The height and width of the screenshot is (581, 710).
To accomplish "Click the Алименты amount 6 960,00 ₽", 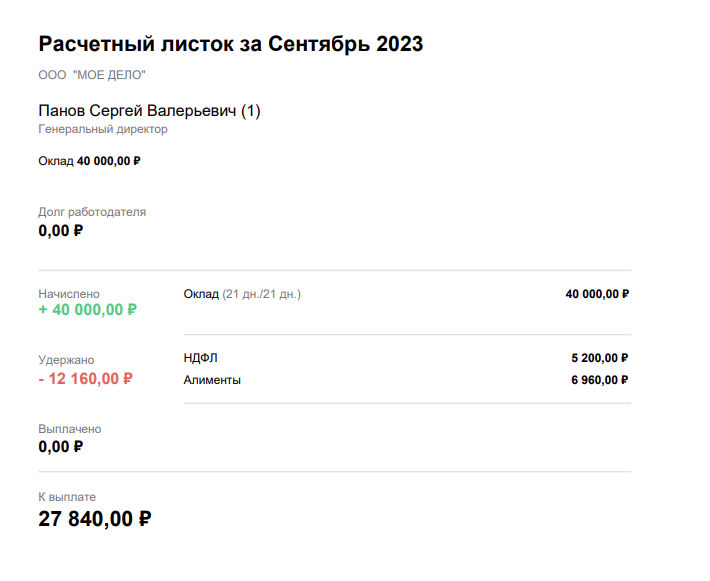I will point(599,380).
